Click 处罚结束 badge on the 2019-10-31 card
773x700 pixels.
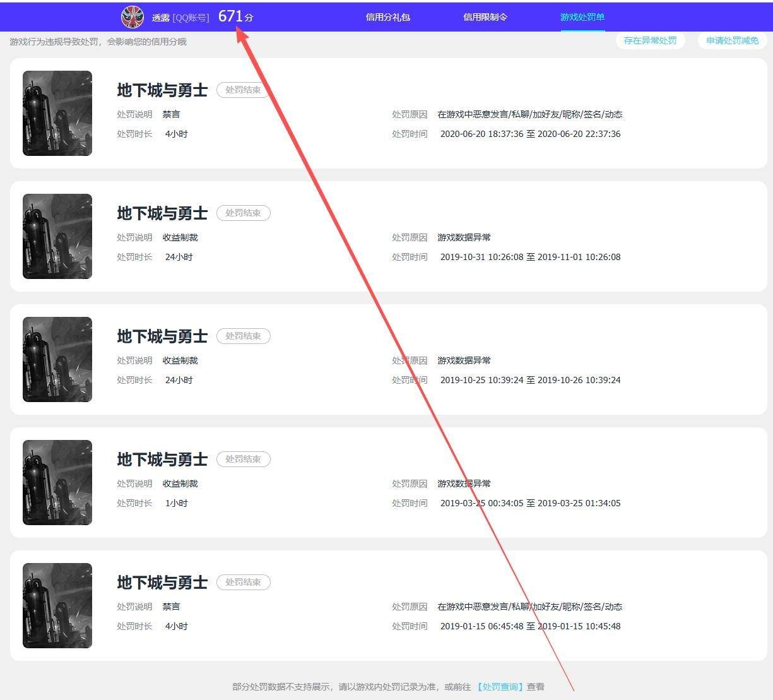point(244,213)
